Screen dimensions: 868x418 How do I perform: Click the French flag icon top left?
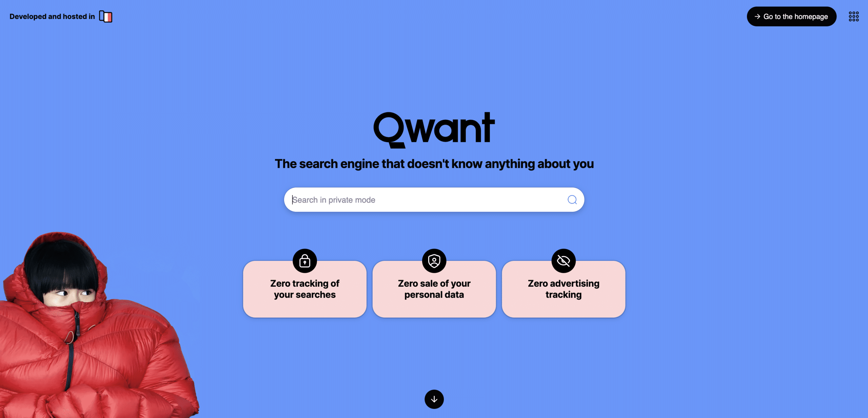point(106,16)
